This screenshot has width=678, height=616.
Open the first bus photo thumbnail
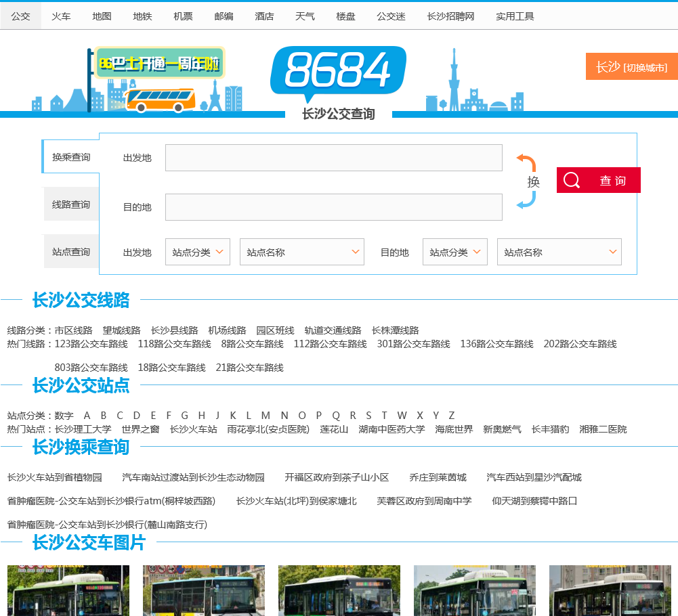[68, 590]
